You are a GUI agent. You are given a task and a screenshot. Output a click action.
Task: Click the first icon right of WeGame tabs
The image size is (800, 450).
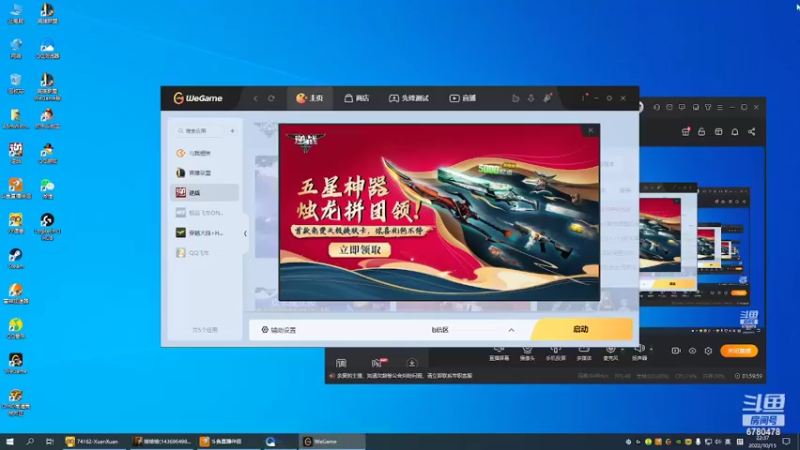click(x=515, y=98)
